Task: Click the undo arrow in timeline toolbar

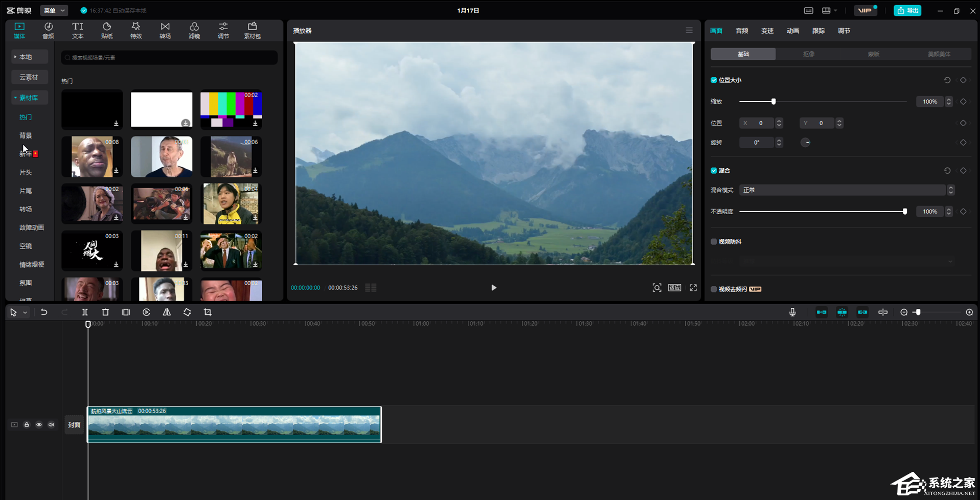Action: tap(44, 312)
